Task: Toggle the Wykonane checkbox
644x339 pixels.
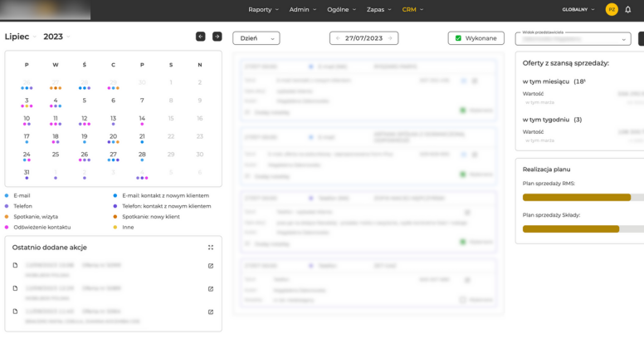Action: (459, 38)
